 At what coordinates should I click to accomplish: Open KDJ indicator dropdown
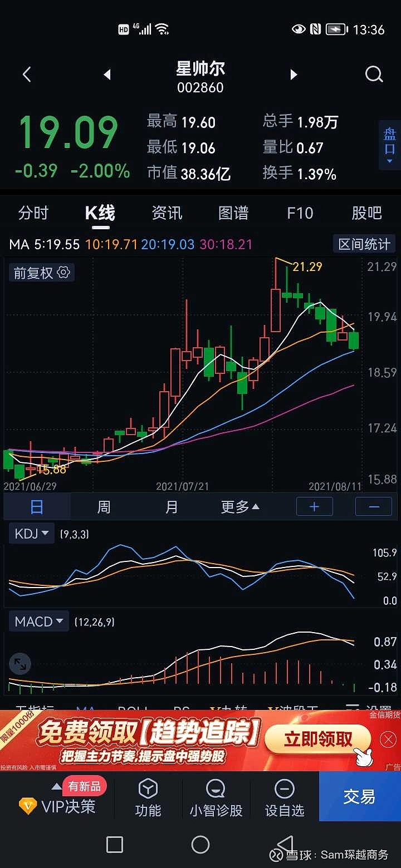[x=32, y=534]
